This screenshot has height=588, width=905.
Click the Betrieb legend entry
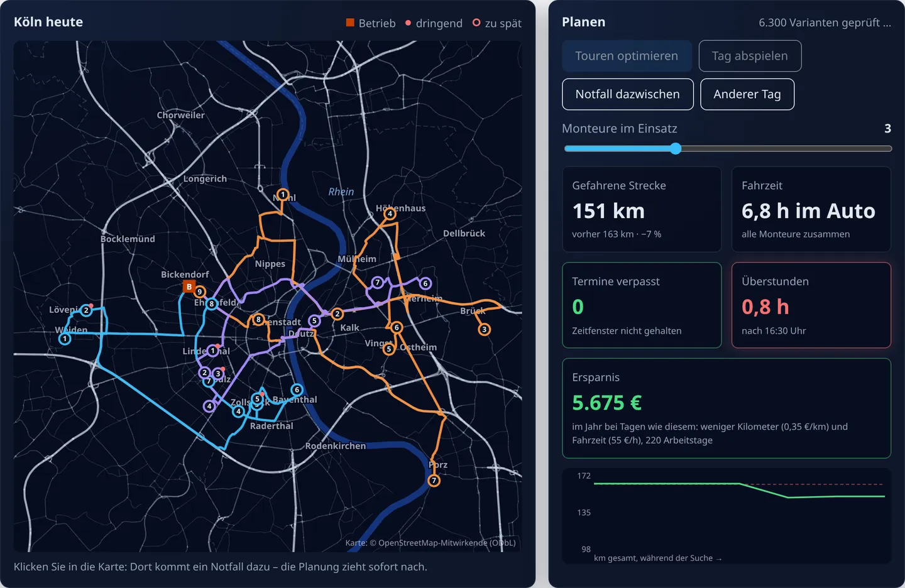371,23
